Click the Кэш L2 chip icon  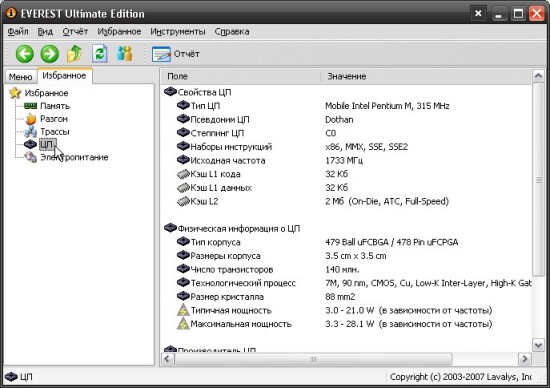coord(183,201)
